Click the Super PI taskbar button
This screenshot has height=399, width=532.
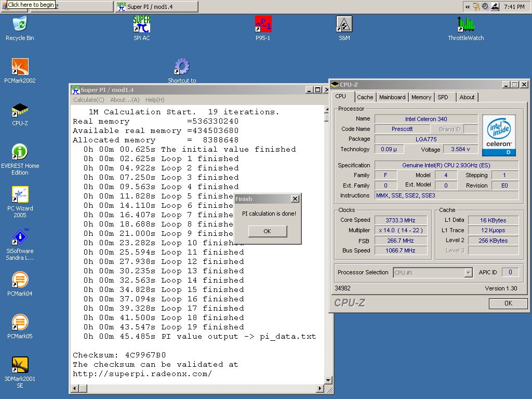156,6
